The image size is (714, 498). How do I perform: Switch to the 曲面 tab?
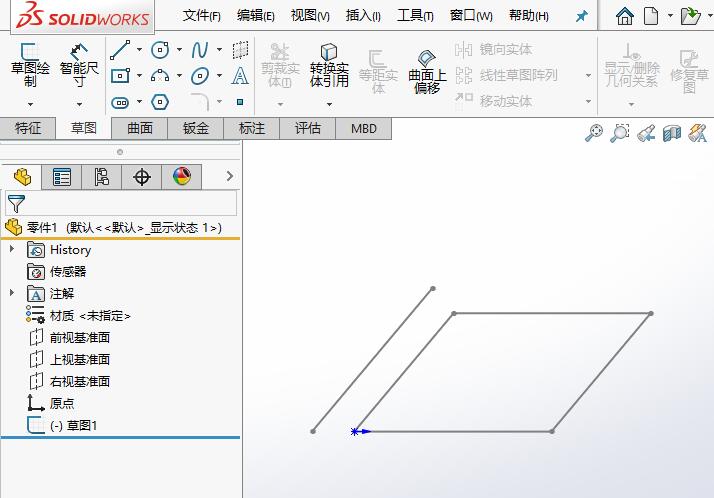[x=140, y=128]
